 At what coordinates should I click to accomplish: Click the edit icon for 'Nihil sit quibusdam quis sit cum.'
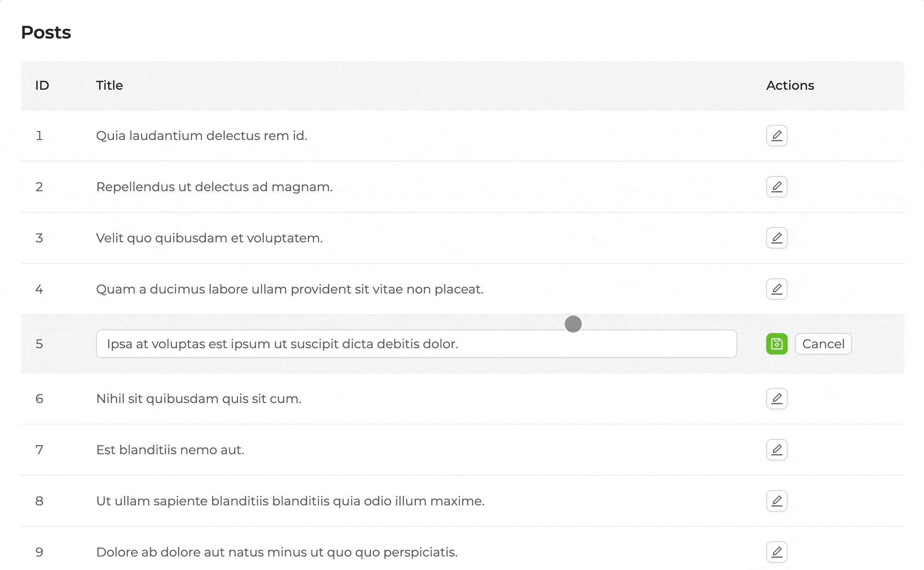776,399
